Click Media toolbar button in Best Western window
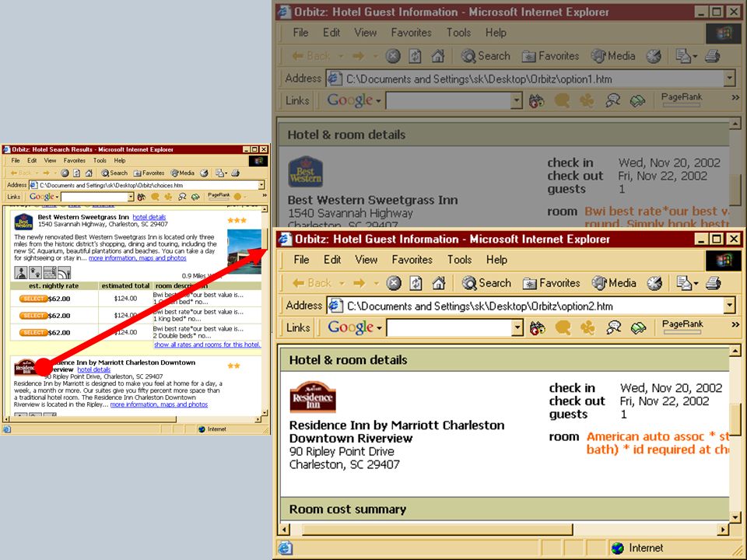Viewport: 747px width, 560px height. point(613,56)
